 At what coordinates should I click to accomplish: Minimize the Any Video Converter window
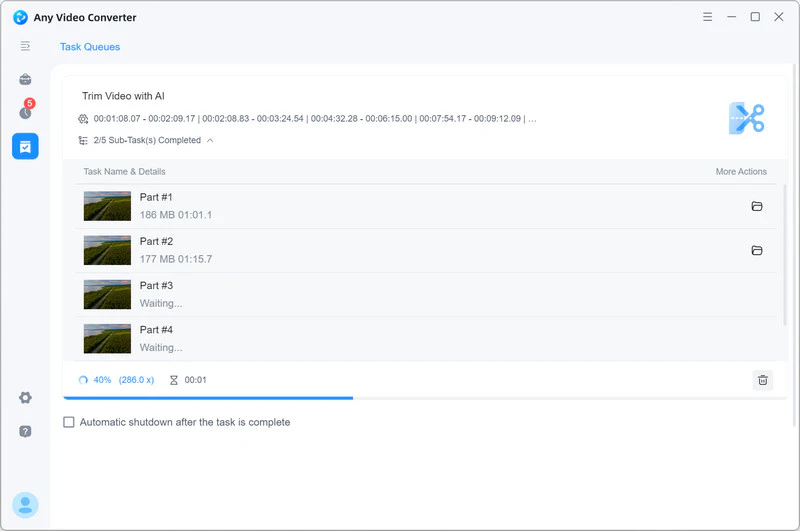pos(731,17)
